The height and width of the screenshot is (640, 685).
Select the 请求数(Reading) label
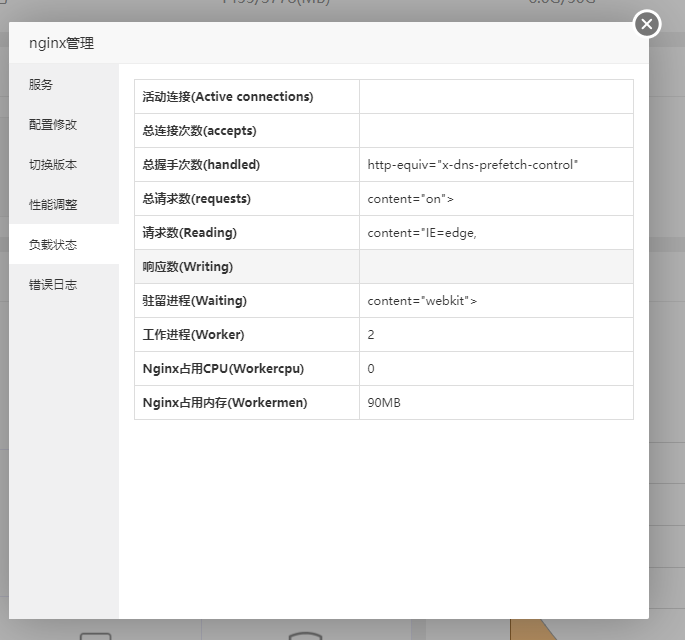[190, 233]
